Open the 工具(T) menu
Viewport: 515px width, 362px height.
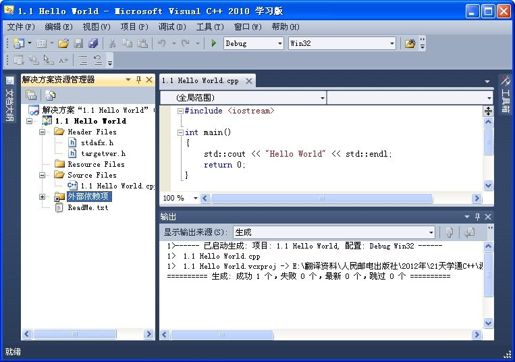coord(210,27)
